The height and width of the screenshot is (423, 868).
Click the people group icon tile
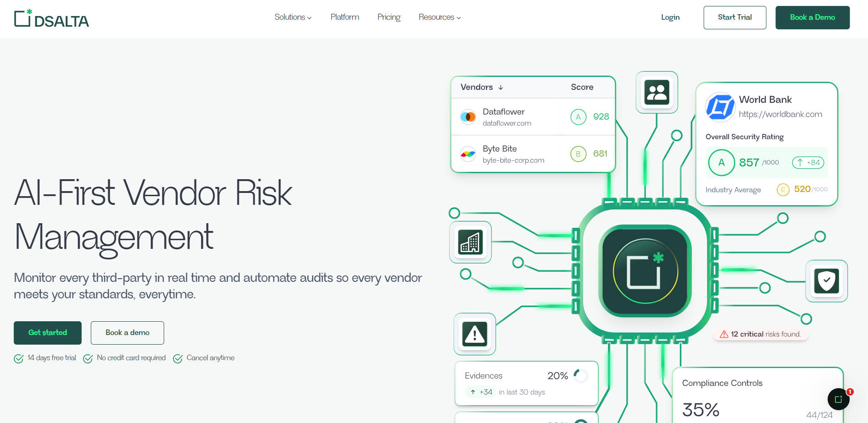coord(657,92)
